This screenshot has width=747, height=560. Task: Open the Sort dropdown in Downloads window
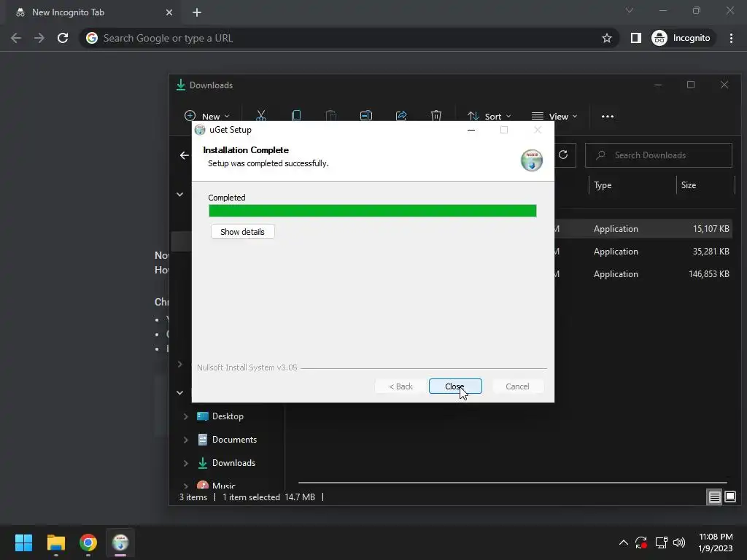coord(489,116)
